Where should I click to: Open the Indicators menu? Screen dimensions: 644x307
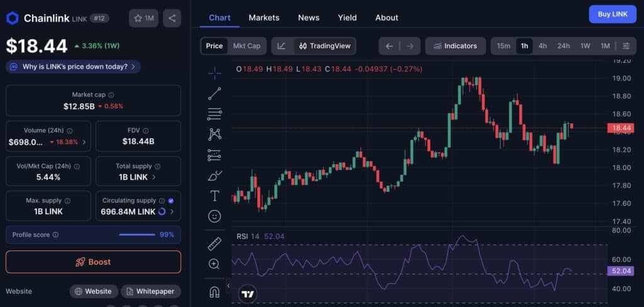tap(455, 46)
